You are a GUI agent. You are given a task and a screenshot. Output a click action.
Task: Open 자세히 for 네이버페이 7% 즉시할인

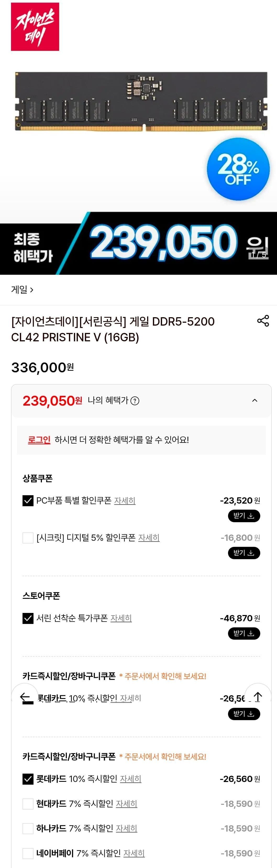tap(134, 853)
